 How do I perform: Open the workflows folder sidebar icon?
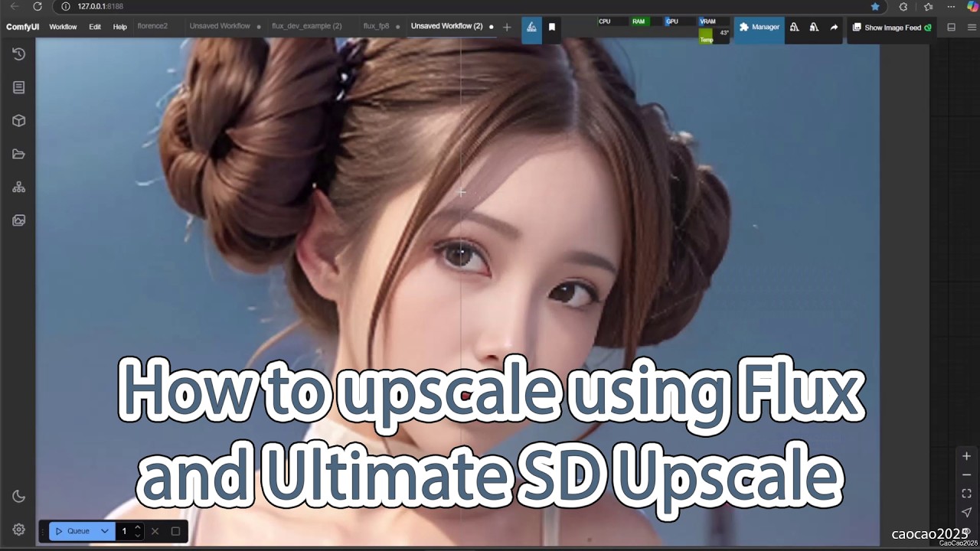pos(19,154)
